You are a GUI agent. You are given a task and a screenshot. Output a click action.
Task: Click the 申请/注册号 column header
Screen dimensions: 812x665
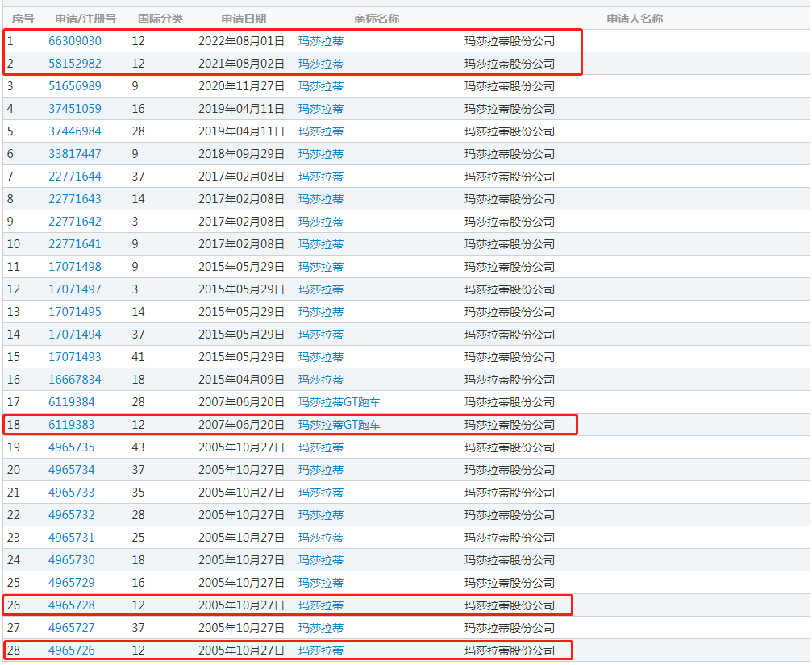tap(85, 19)
